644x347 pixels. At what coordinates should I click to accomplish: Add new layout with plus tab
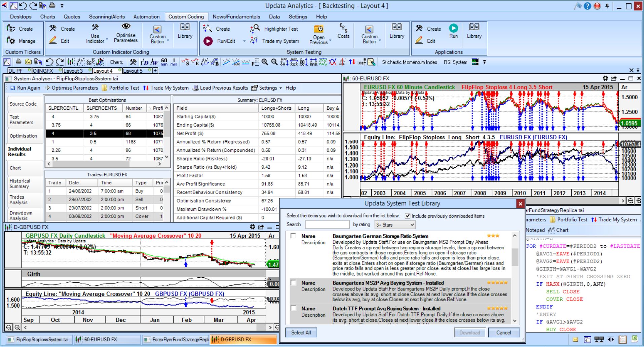point(155,71)
